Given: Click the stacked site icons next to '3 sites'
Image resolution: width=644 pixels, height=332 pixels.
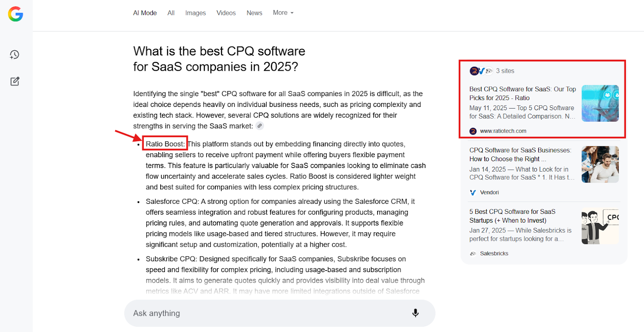Looking at the screenshot, I should (481, 71).
